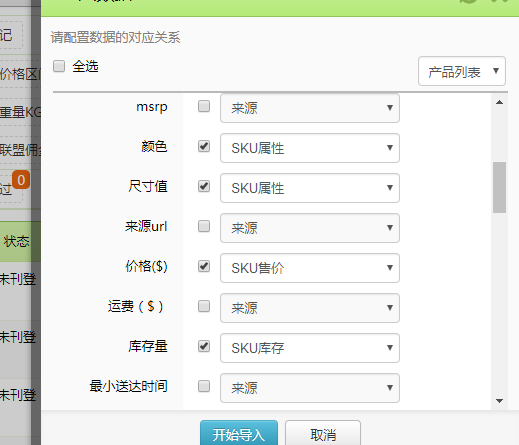The width and height of the screenshot is (519, 445).
Task: Uncheck the 库存量 checkbox
Action: pyautogui.click(x=204, y=346)
